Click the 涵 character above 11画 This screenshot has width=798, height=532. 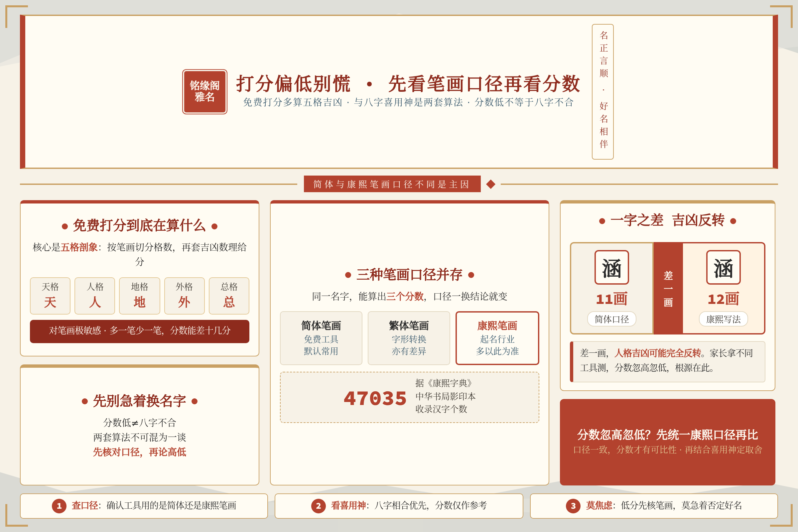click(612, 267)
